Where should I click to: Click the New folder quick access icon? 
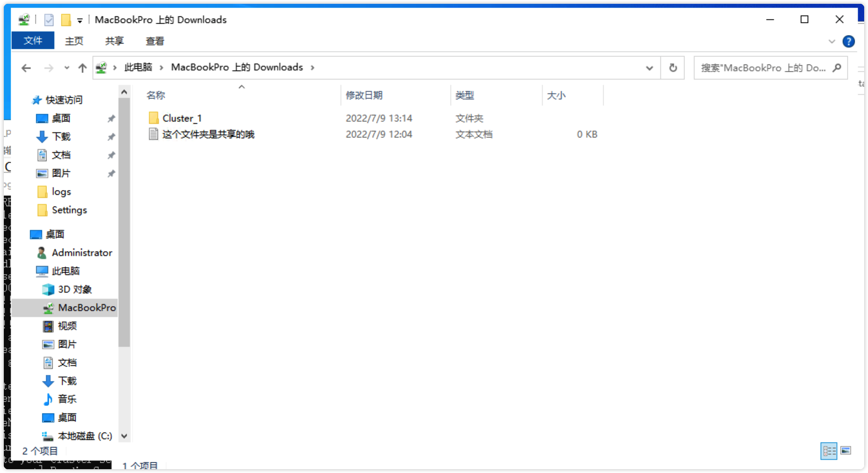click(66, 20)
